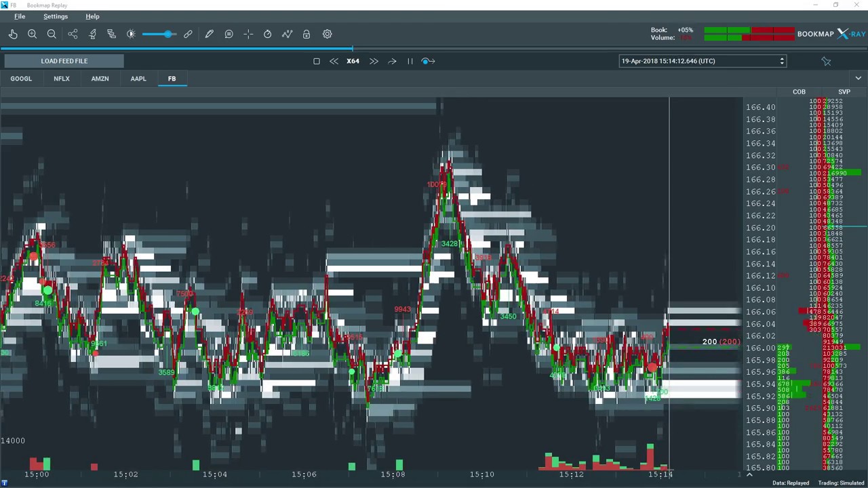This screenshot has height=488, width=868.
Task: Click the Volume imbalance indicator bar
Action: [749, 37]
